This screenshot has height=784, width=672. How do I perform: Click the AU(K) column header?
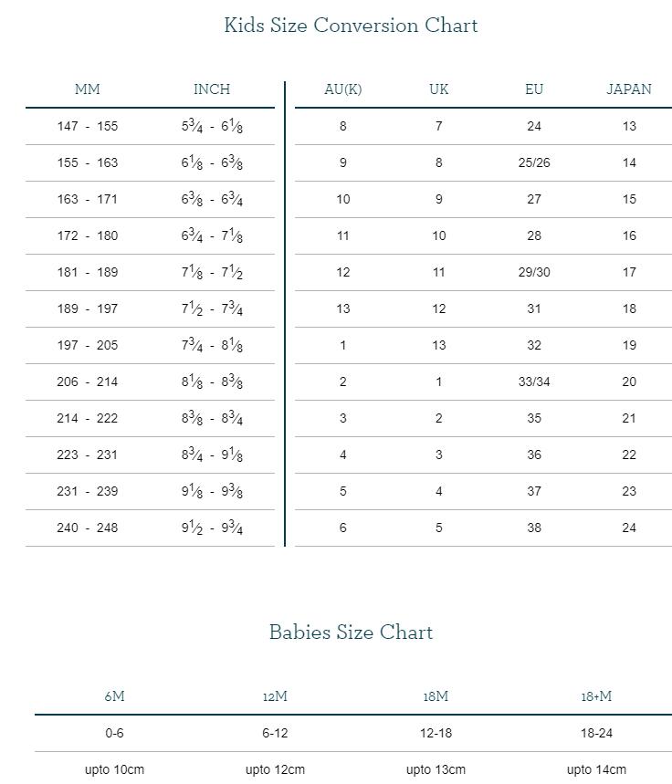[343, 89]
